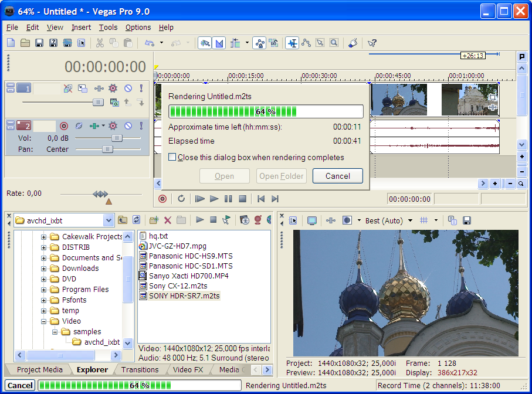532x394 pixels.
Task: Open Video Preview on external monitor icon
Action: (x=312, y=220)
